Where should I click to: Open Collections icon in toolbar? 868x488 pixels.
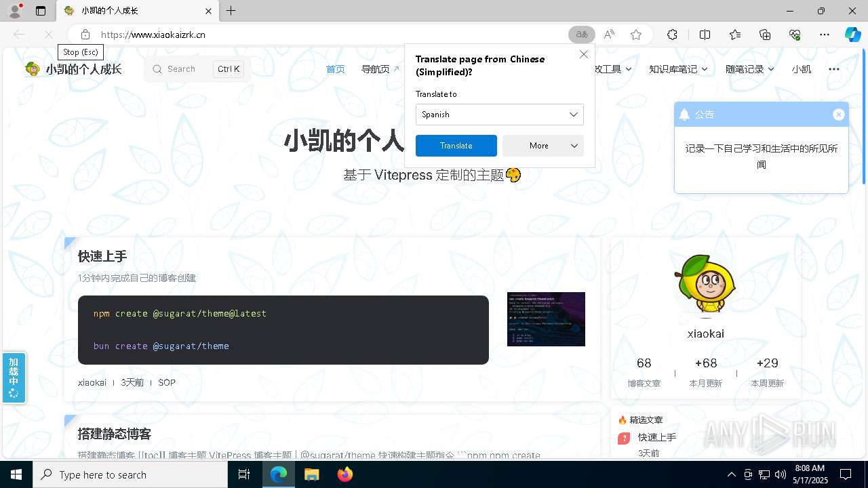coord(765,35)
